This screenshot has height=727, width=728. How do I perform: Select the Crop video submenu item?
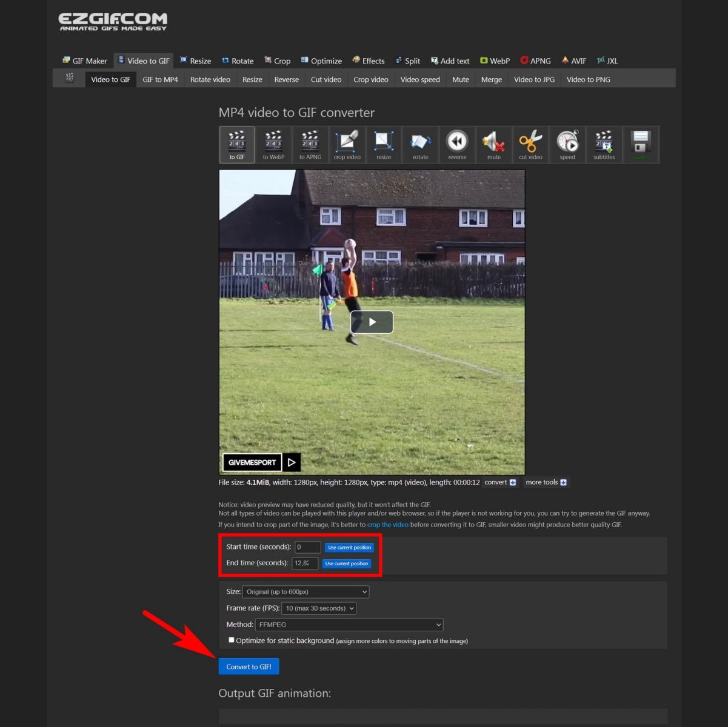[x=371, y=79]
